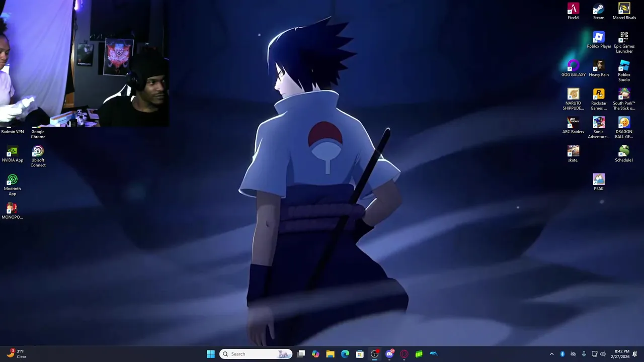Launch the Epic Games Launcher icon

[x=624, y=42]
